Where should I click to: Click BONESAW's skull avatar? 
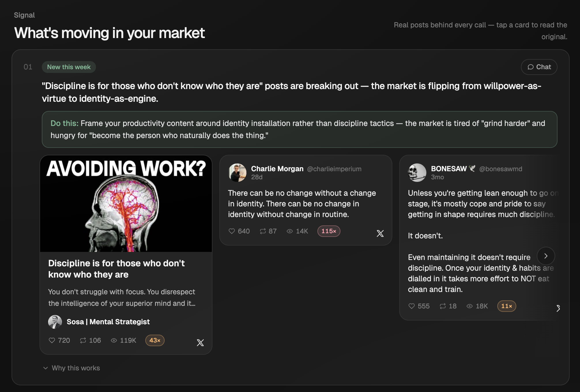417,173
